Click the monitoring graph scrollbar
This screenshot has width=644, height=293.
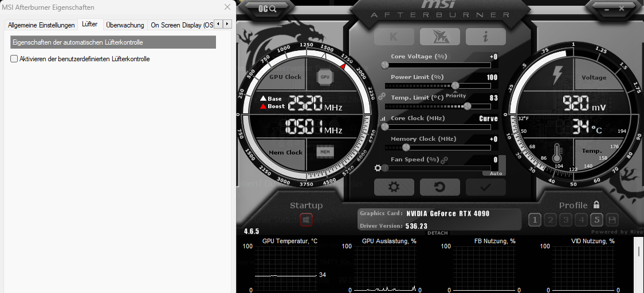[x=639, y=251]
